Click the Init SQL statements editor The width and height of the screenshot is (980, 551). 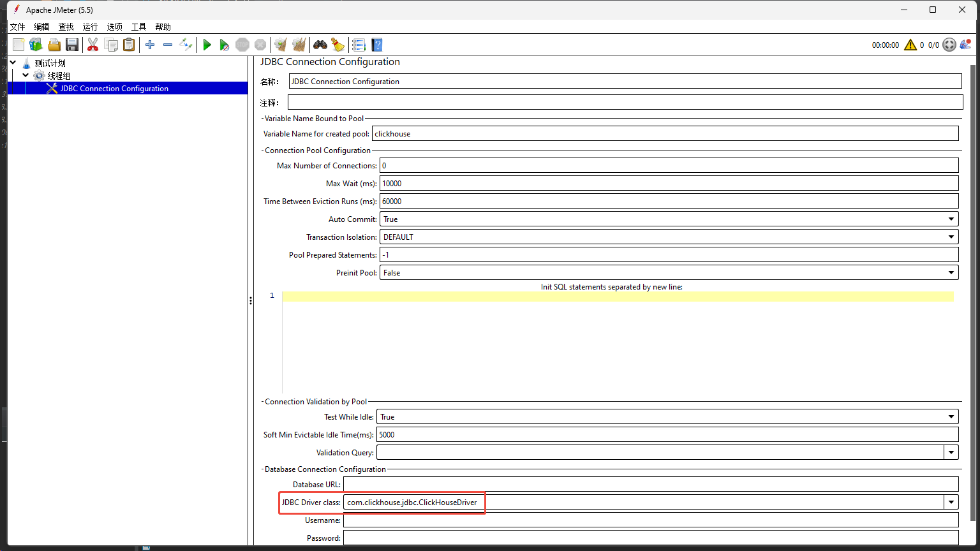pyautogui.click(x=618, y=341)
